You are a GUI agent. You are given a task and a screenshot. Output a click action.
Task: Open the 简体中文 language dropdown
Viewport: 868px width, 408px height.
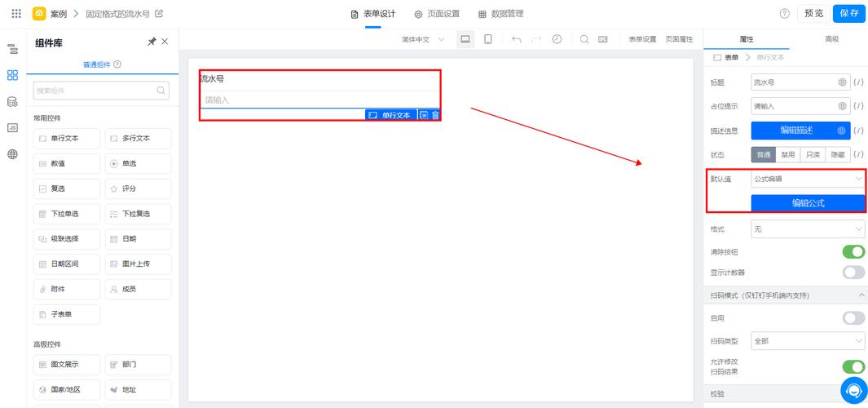(423, 39)
